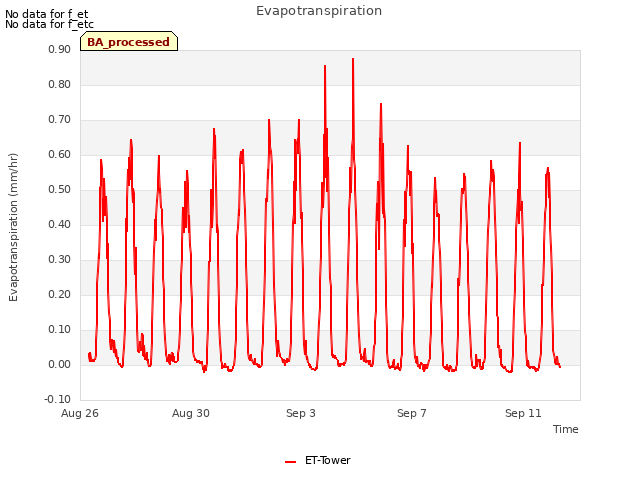640x480 pixels.
Task: Click the 0.40 y-axis tick label
Action: (x=59, y=224)
